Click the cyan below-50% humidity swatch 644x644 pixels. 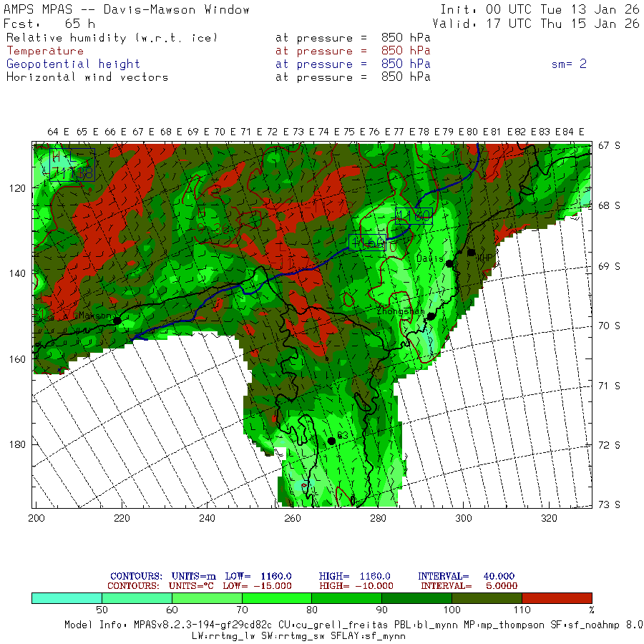(67, 598)
